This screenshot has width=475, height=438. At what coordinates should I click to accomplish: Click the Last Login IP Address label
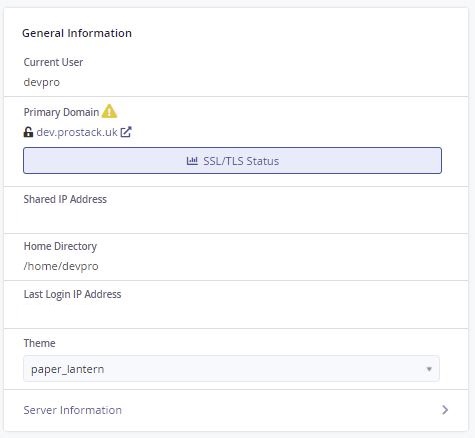[x=72, y=294]
